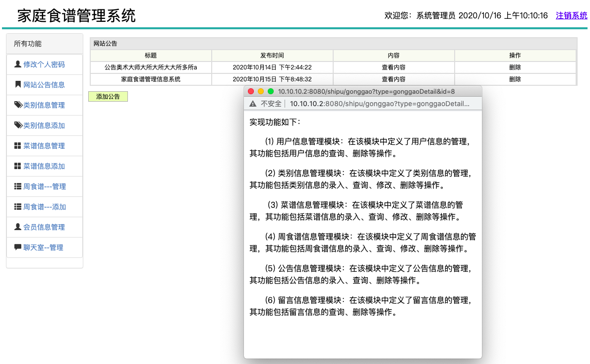Click the chat bubble icon beside 聊天室--管理
Screen dimensions: 590x364
click(x=18, y=247)
